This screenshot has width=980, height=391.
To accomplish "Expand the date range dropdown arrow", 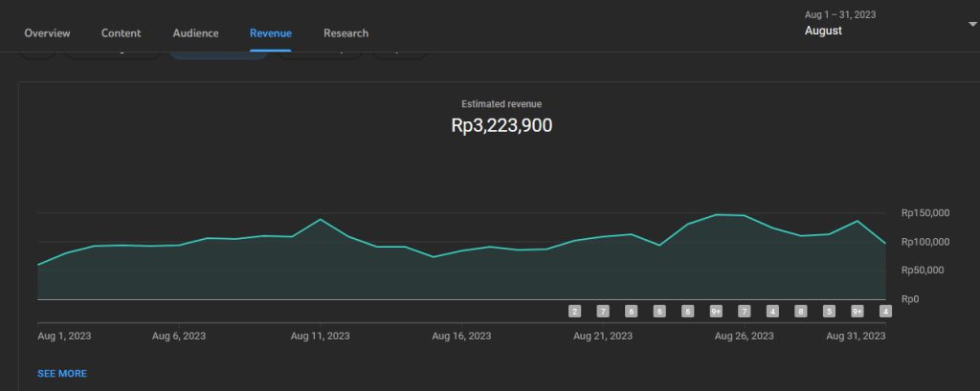I will pyautogui.click(x=972, y=24).
